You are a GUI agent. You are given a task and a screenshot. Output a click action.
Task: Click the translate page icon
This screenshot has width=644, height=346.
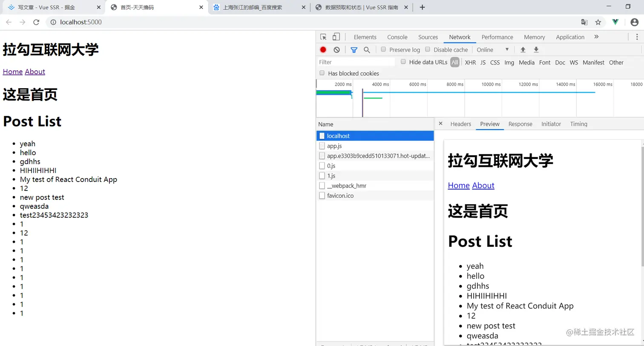(584, 22)
